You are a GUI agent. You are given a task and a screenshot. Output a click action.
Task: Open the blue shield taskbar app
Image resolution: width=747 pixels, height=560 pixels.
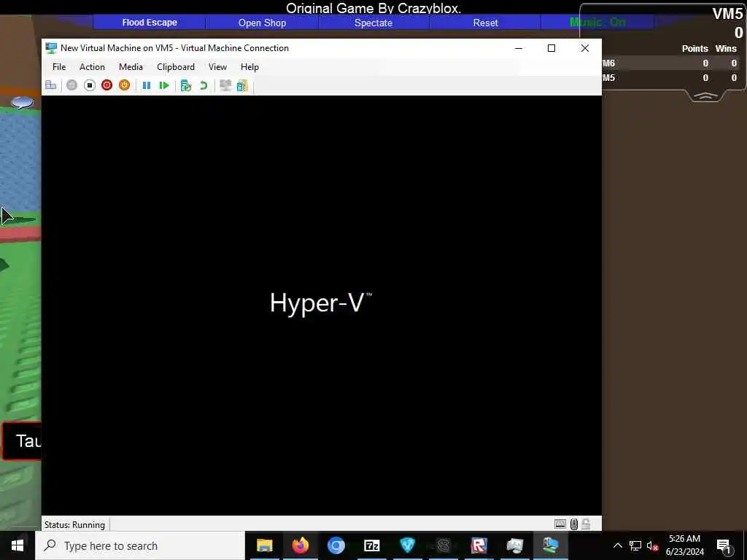[407, 545]
